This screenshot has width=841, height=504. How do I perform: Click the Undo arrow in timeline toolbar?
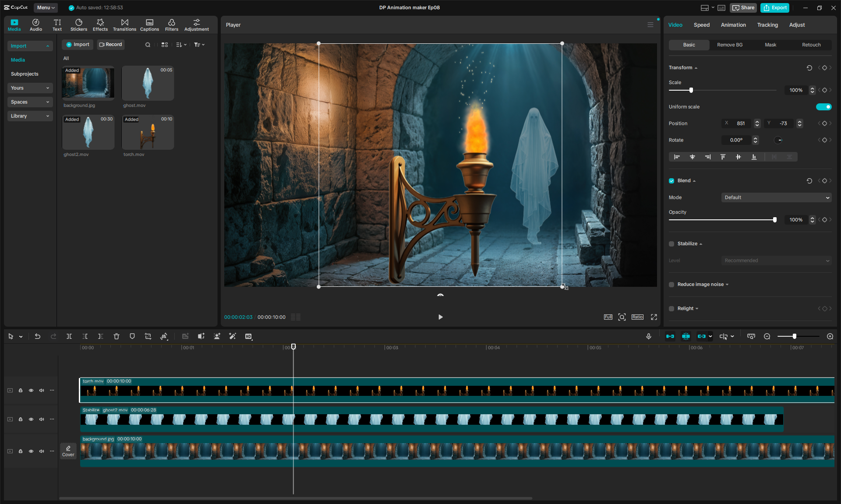tap(38, 336)
